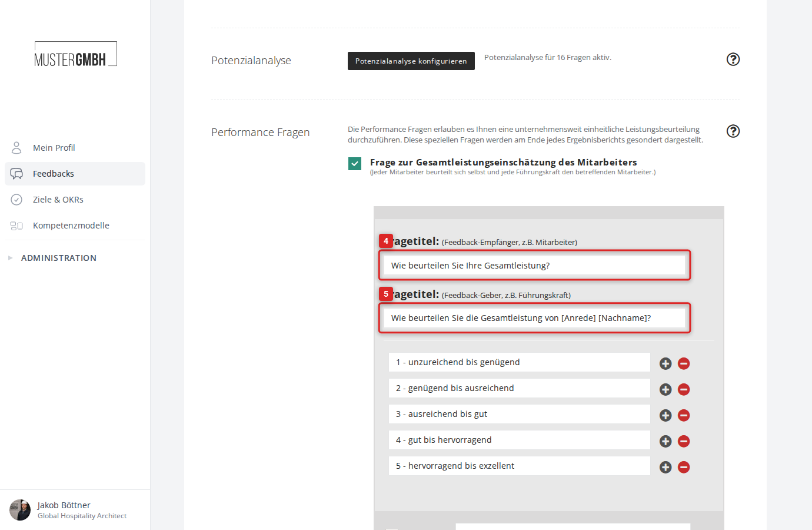Edit the '5 - hervorragend bis exzellent' field

coord(520,466)
